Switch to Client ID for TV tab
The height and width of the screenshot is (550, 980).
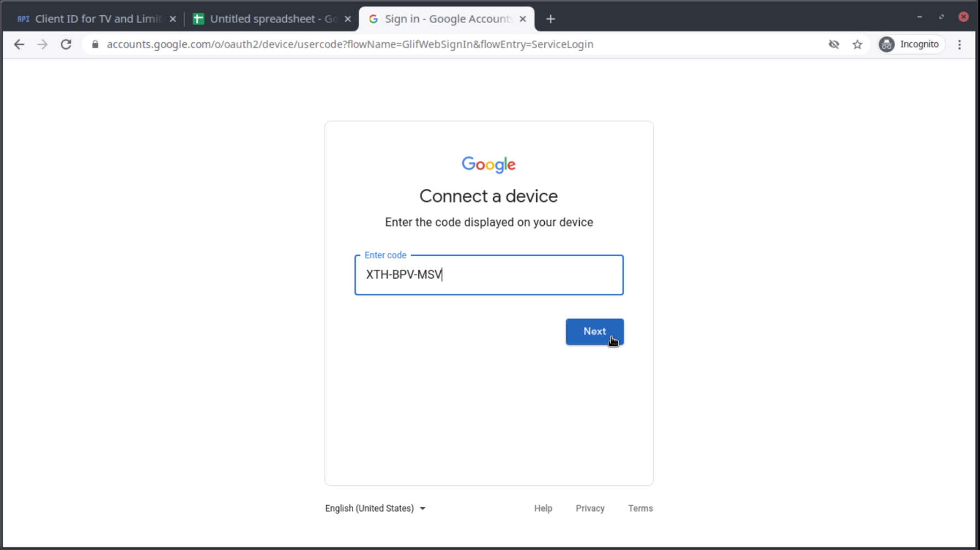pos(93,19)
